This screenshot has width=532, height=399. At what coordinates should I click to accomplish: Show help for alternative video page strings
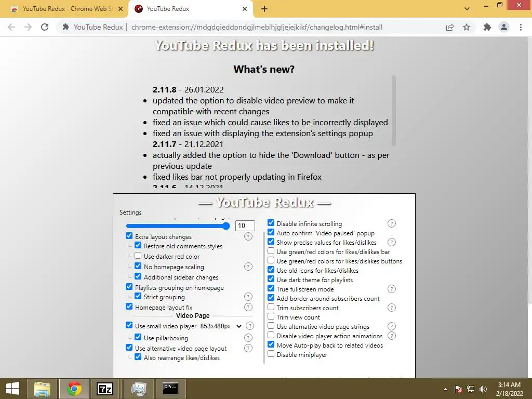392,326
